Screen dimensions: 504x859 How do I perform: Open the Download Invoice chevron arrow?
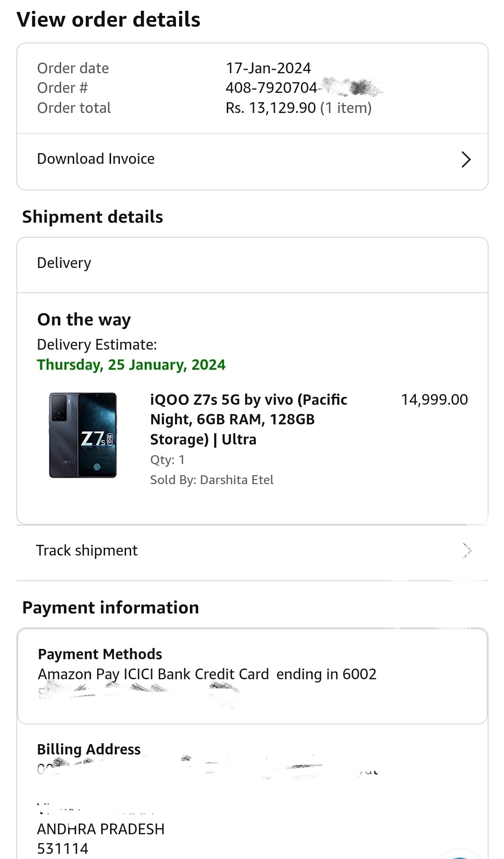point(466,159)
